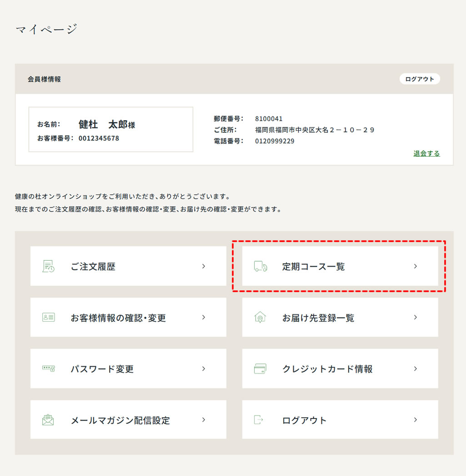This screenshot has height=476, width=466.
Task: Open メールマガジン配信設定 menu item
Action: pyautogui.click(x=128, y=420)
